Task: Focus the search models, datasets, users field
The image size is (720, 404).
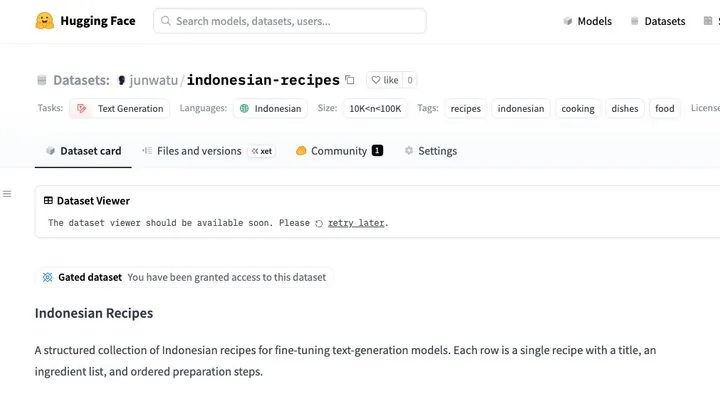Action: [x=290, y=21]
